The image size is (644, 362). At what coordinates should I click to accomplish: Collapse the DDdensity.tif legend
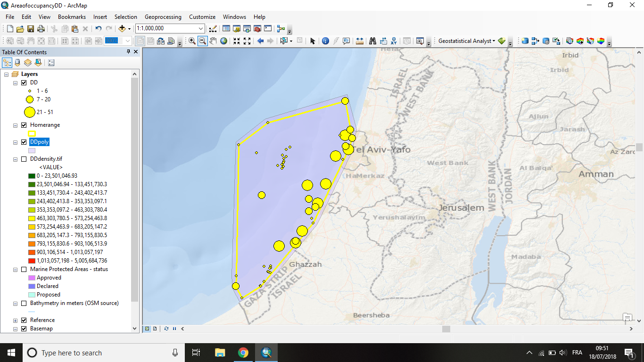[x=16, y=159]
